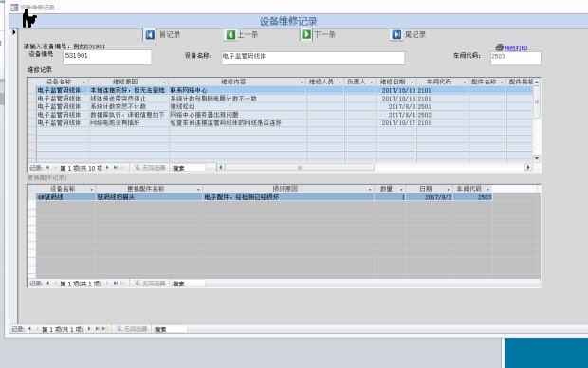
Task: Go to last record in 更换配件记录 navigator
Action: click(x=116, y=284)
